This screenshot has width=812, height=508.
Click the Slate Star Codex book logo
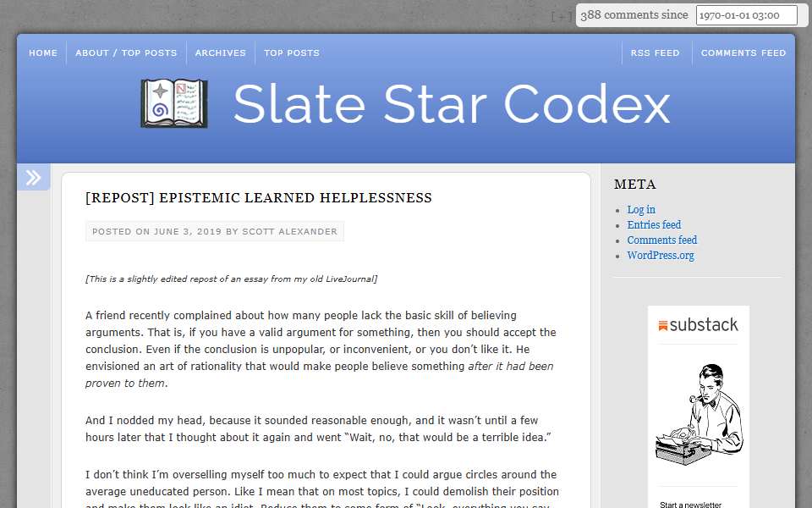click(174, 103)
